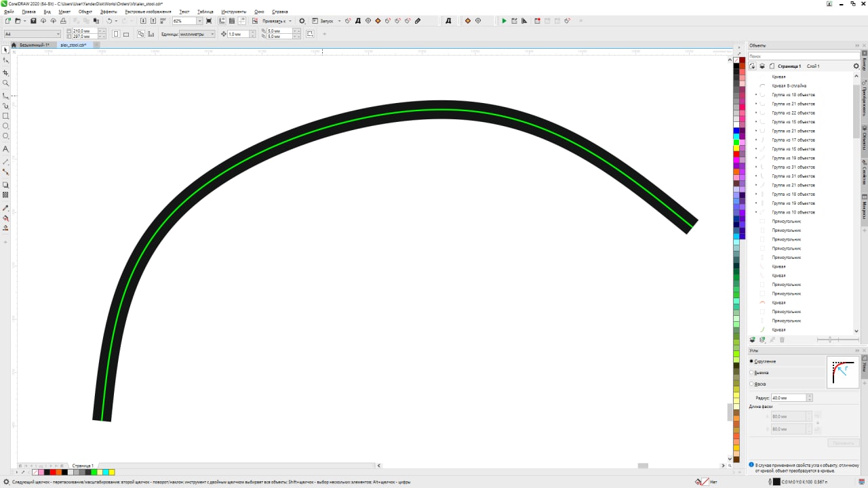Select the Transparency checkerboard tool
868x488 pixels.
tap(5, 195)
